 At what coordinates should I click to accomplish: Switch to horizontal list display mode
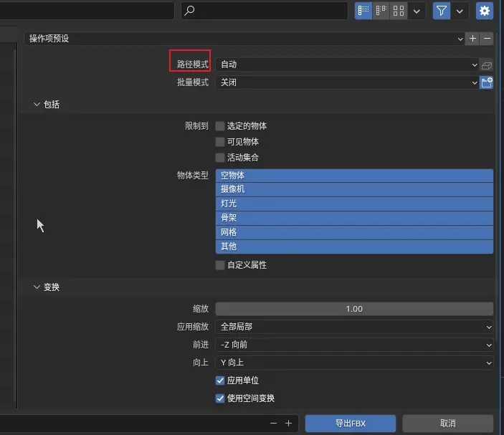point(381,11)
